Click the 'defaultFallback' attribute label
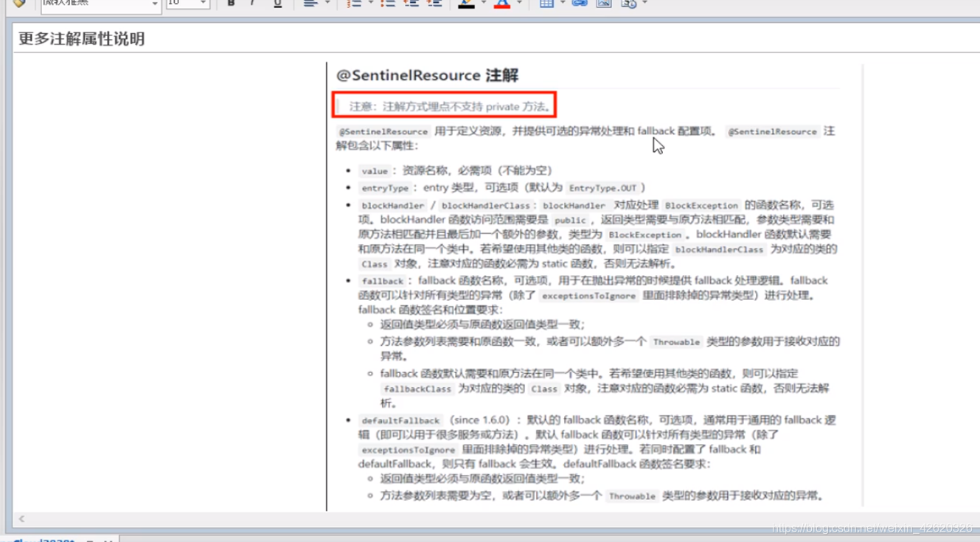Screen dimensions: 980x542 [400, 420]
